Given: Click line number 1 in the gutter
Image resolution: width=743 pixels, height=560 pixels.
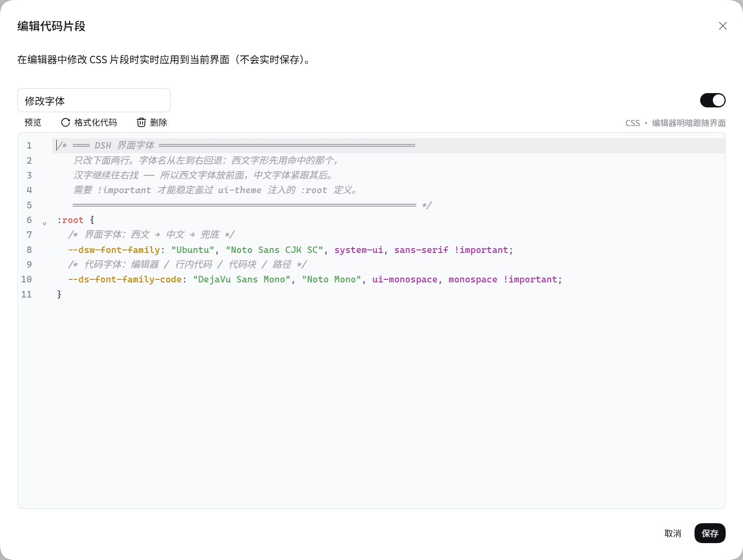Looking at the screenshot, I should coord(29,146).
